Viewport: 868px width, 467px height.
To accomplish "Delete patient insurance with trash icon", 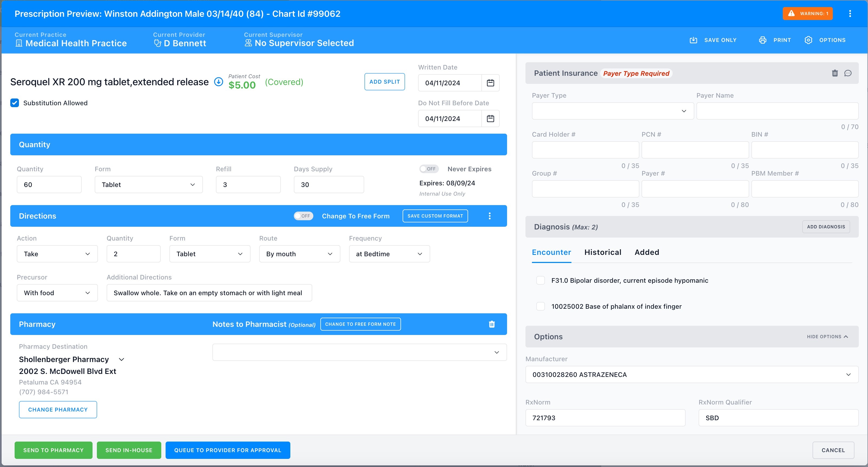I will [x=835, y=73].
